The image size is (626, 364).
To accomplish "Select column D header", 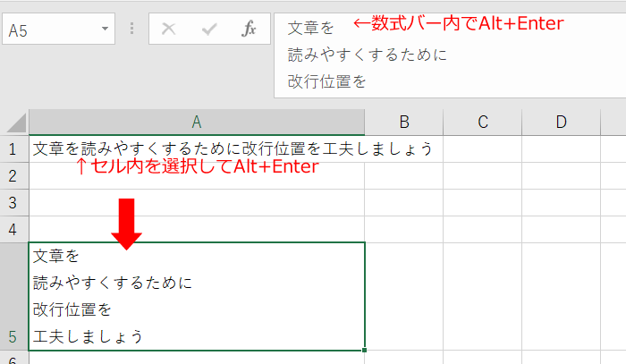I will [x=561, y=122].
